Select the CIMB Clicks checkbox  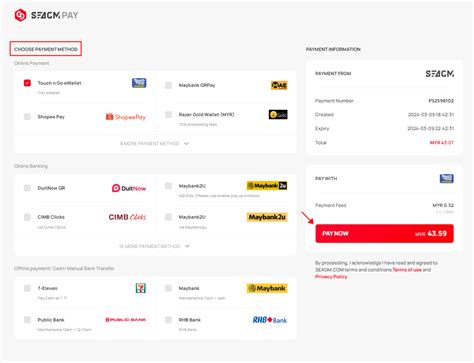click(27, 217)
